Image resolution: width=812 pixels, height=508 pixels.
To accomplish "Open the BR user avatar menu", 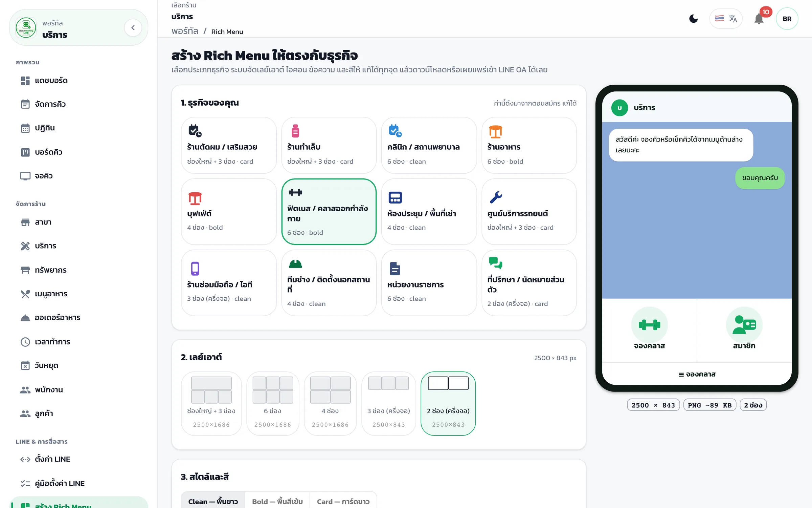I will (787, 19).
